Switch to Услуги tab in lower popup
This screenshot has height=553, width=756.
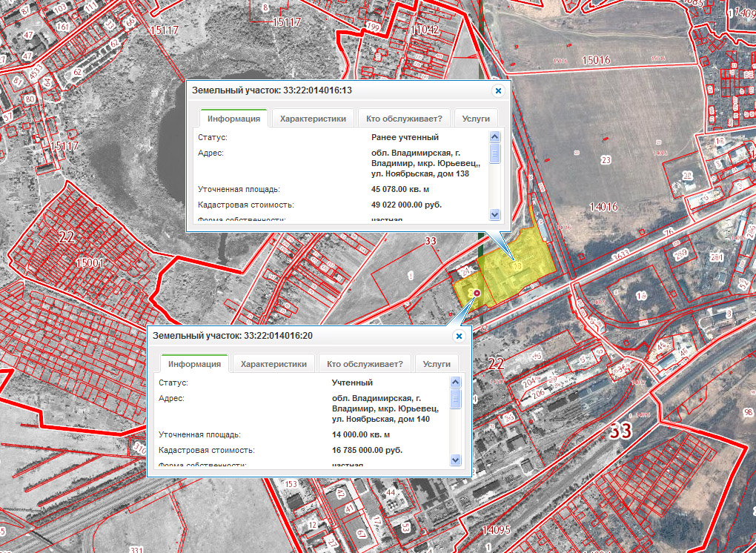[x=437, y=364]
